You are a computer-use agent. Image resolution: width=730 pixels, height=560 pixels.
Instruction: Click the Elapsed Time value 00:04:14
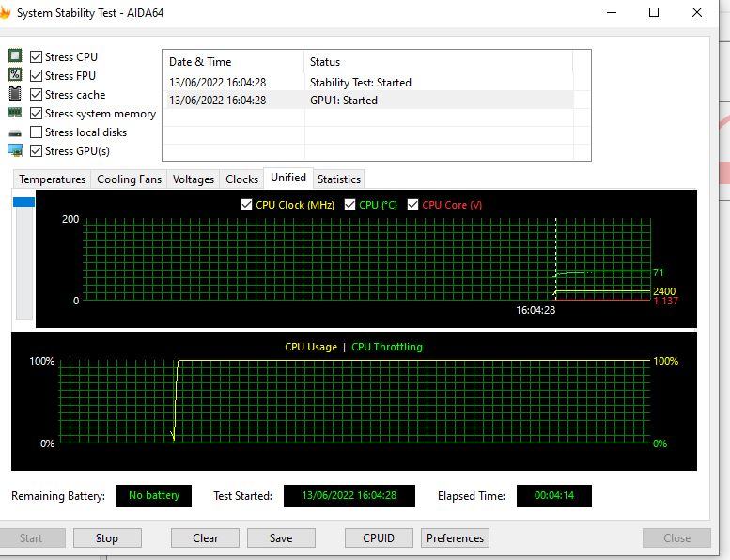[554, 496]
